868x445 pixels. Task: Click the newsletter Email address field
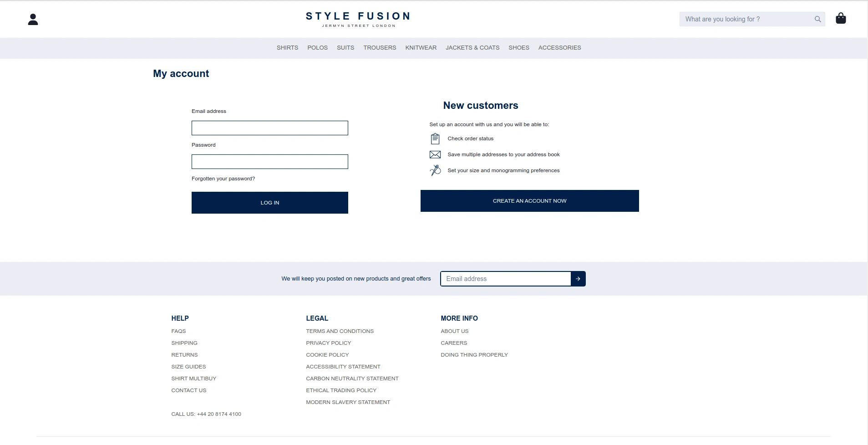[x=506, y=279]
